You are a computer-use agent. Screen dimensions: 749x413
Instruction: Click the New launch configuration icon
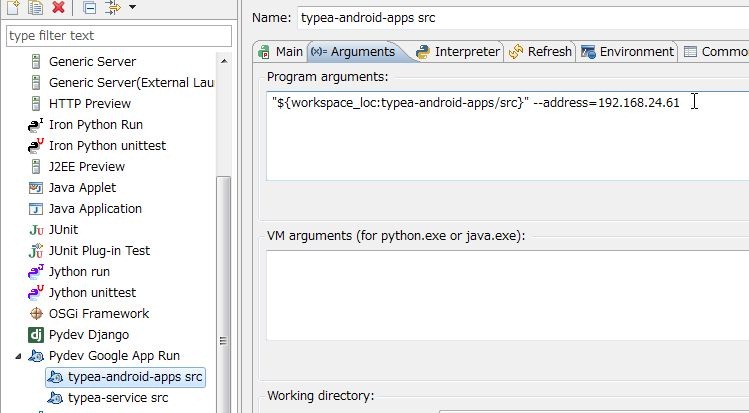pyautogui.click(x=13, y=8)
